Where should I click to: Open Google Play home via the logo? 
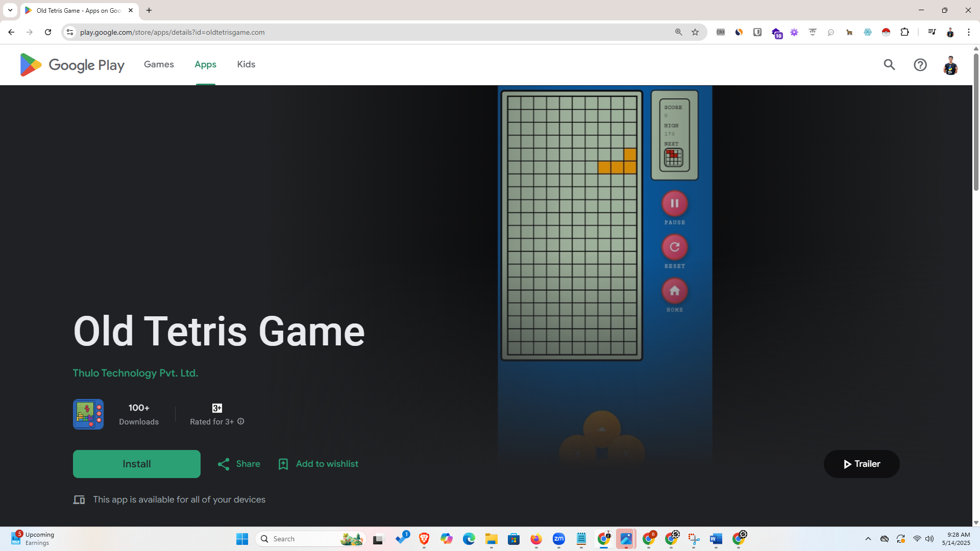71,65
